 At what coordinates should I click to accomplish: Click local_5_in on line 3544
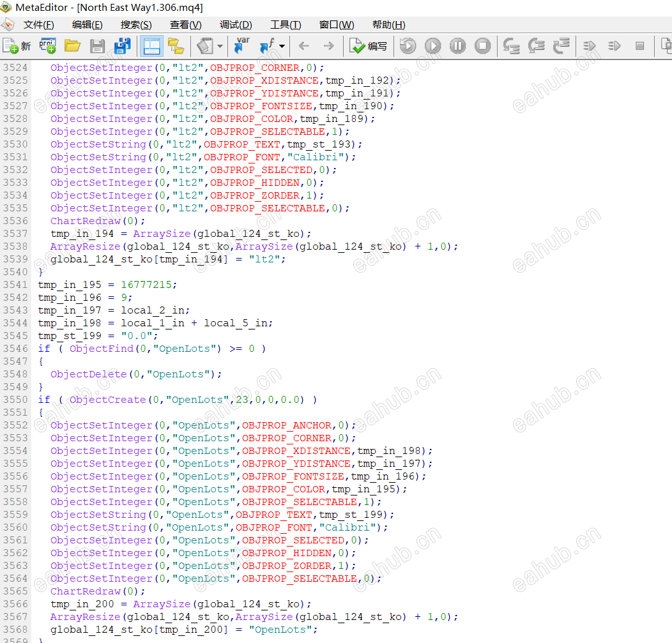(x=236, y=323)
